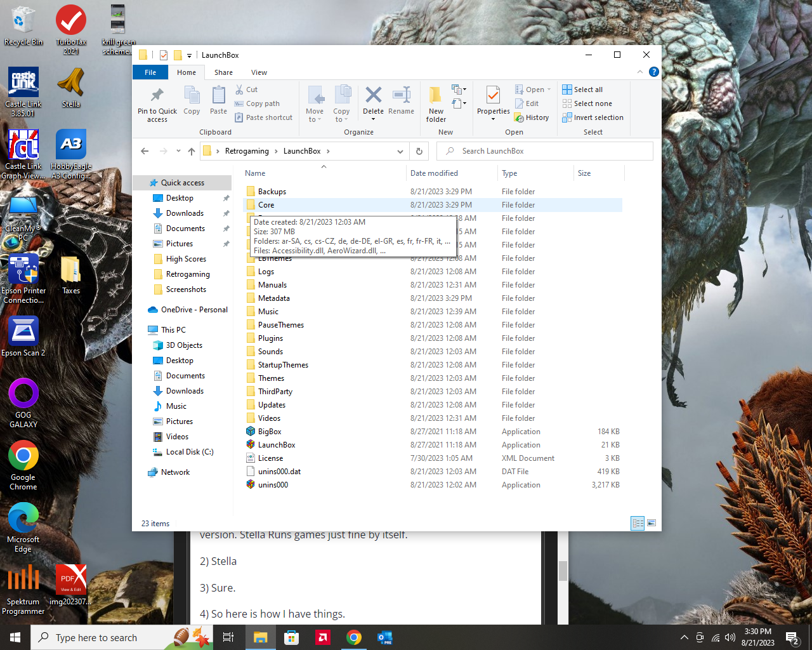The image size is (812, 650).
Task: Switch to the Share ribbon tab
Action: (223, 72)
